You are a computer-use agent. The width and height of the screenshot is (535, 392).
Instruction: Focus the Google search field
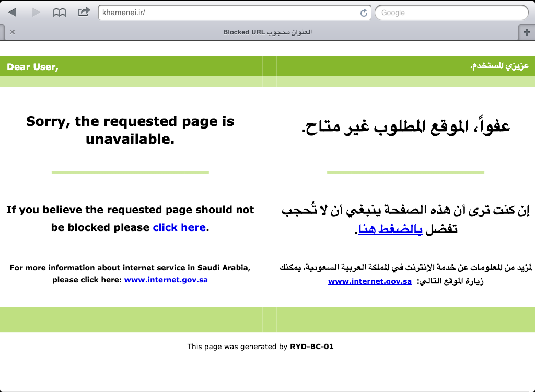tap(451, 13)
